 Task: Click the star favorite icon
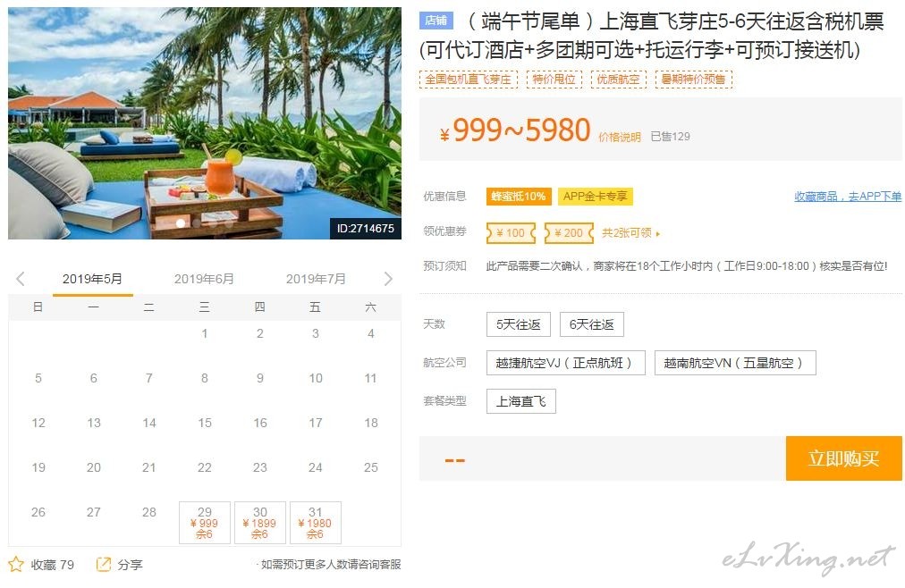(x=16, y=564)
